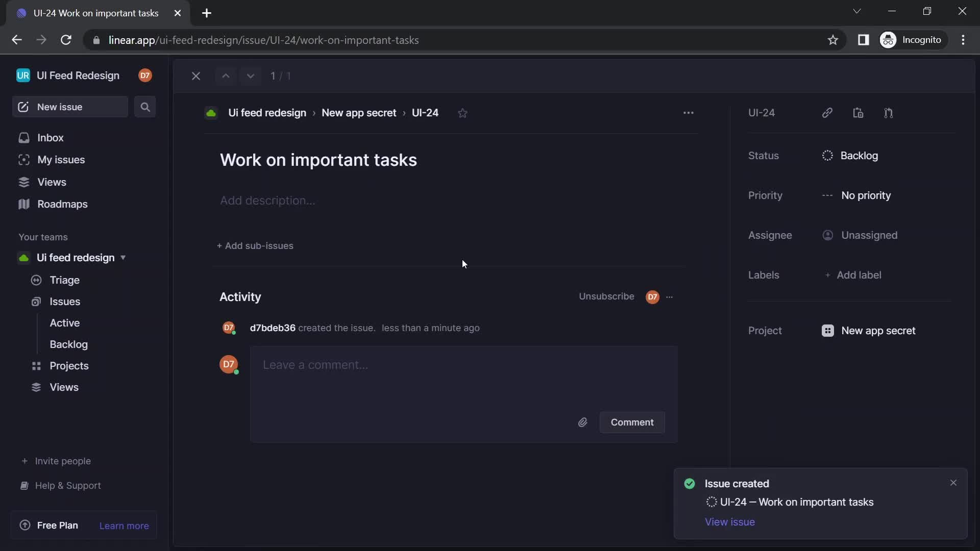980x551 pixels.
Task: Open the D7 user avatar menu in sidebar
Action: pyautogui.click(x=145, y=76)
